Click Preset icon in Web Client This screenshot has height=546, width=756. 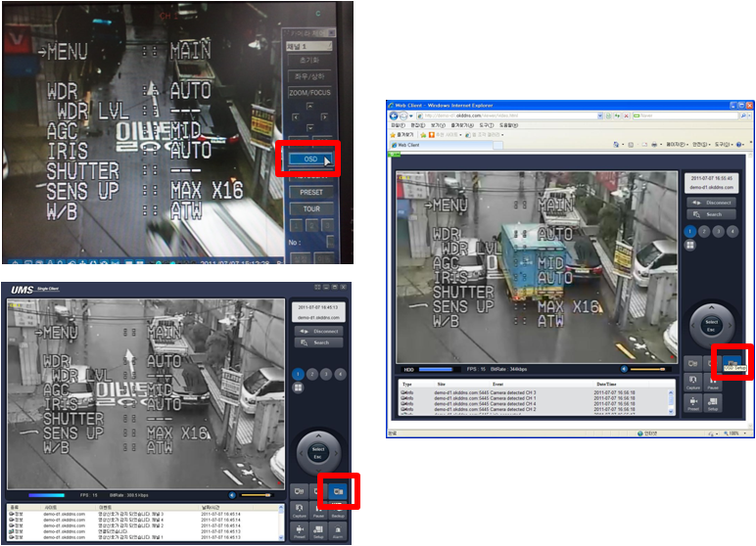tap(693, 403)
